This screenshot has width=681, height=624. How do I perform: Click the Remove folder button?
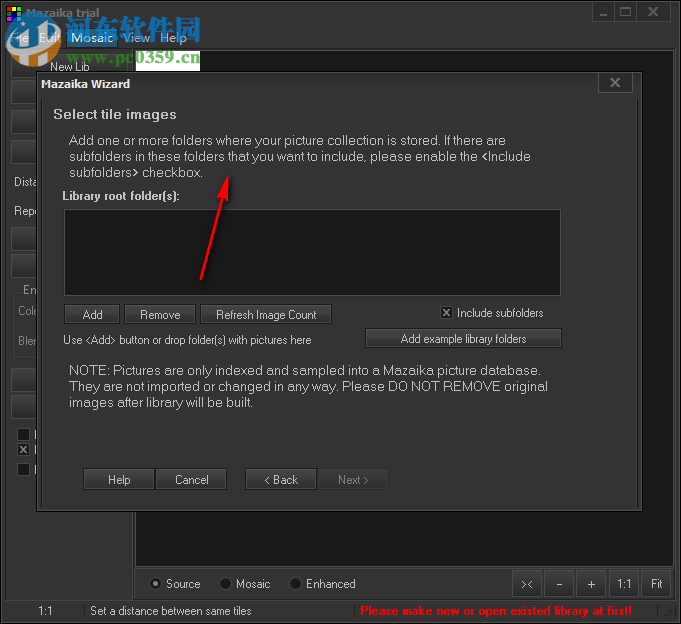point(160,314)
